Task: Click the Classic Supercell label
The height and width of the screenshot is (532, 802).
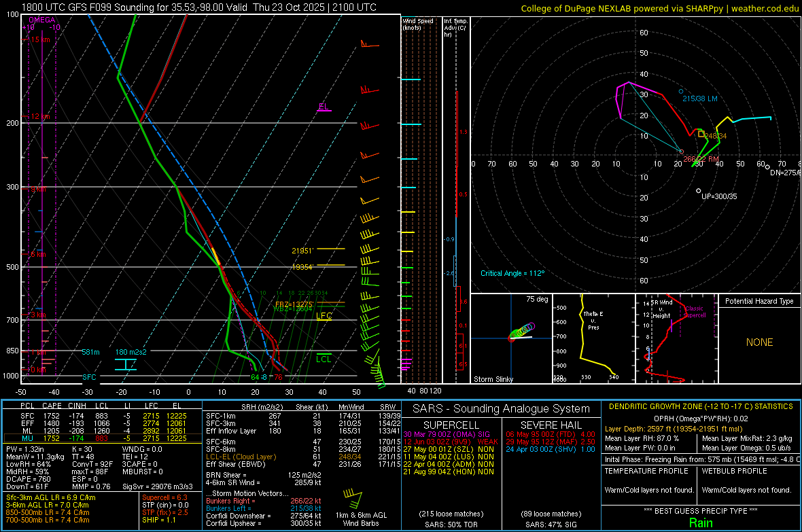Action: point(695,312)
